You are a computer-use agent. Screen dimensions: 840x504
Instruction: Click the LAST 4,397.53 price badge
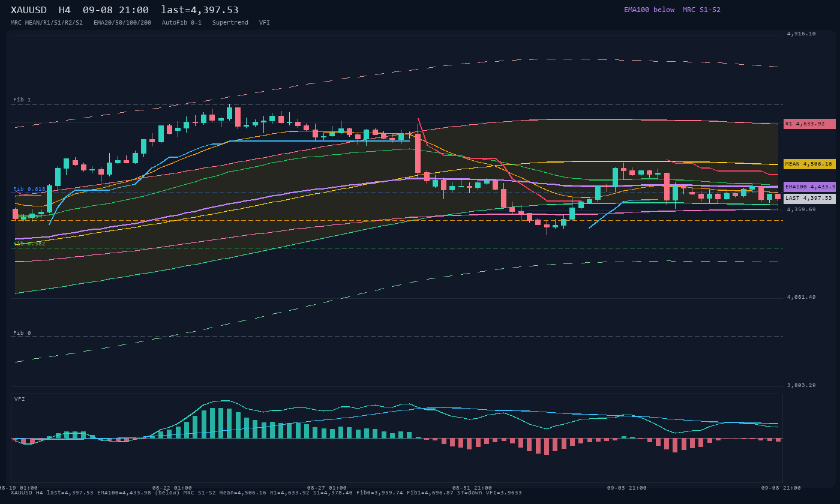point(809,199)
